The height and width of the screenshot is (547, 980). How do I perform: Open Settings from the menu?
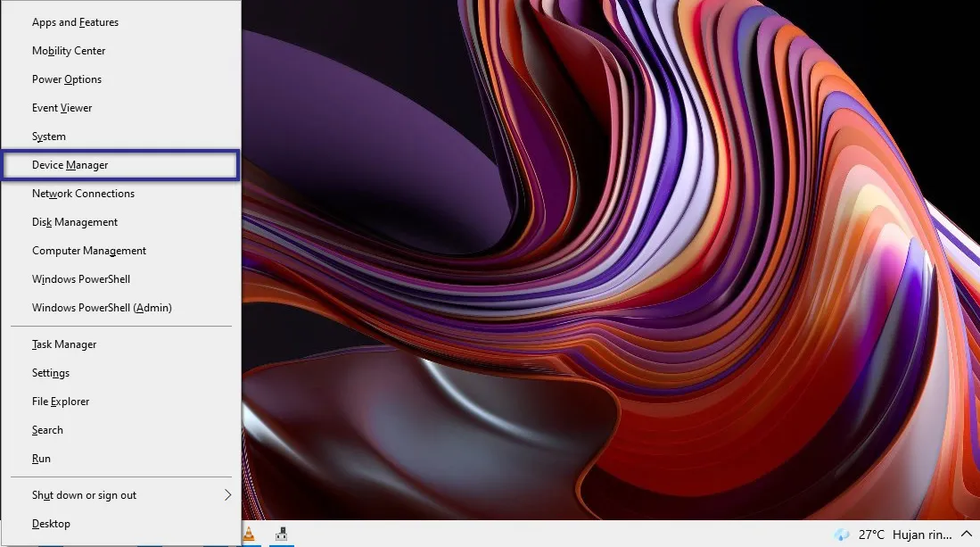pos(51,373)
